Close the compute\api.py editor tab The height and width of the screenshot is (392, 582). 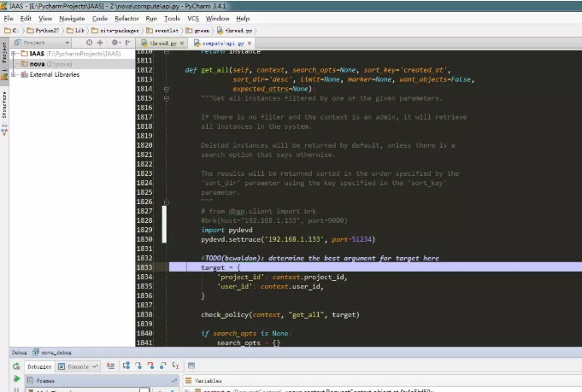(250, 44)
